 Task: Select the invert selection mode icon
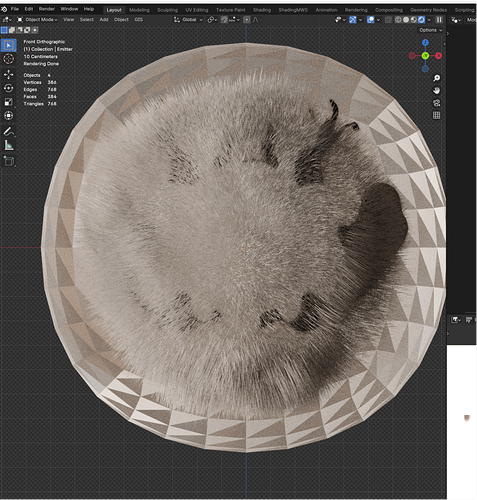tap(27, 30)
